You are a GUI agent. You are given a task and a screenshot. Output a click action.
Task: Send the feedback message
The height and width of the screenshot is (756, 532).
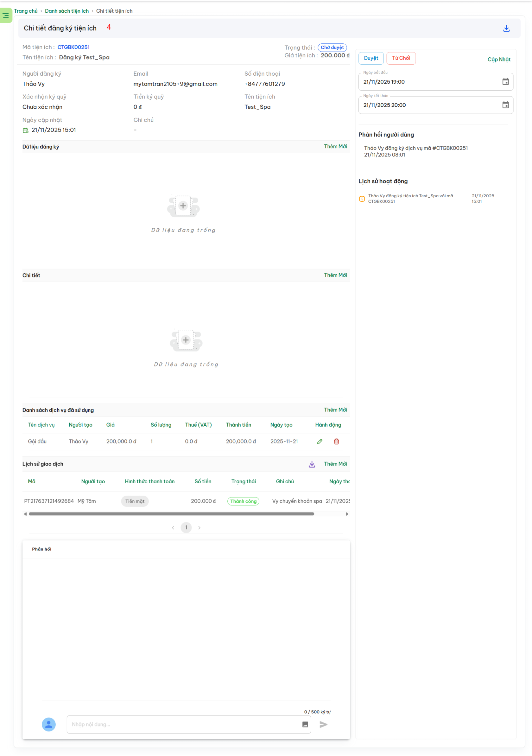[x=323, y=724]
